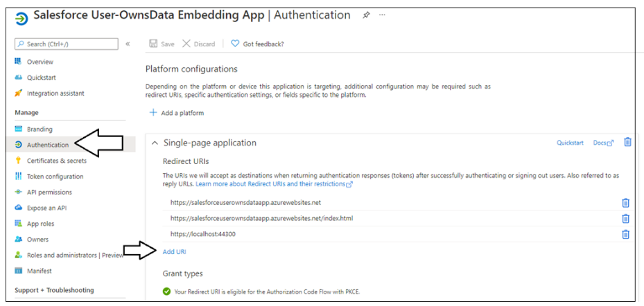Click the Token configuration bars icon
Viewport: 644px width, 306px height.
click(x=18, y=177)
